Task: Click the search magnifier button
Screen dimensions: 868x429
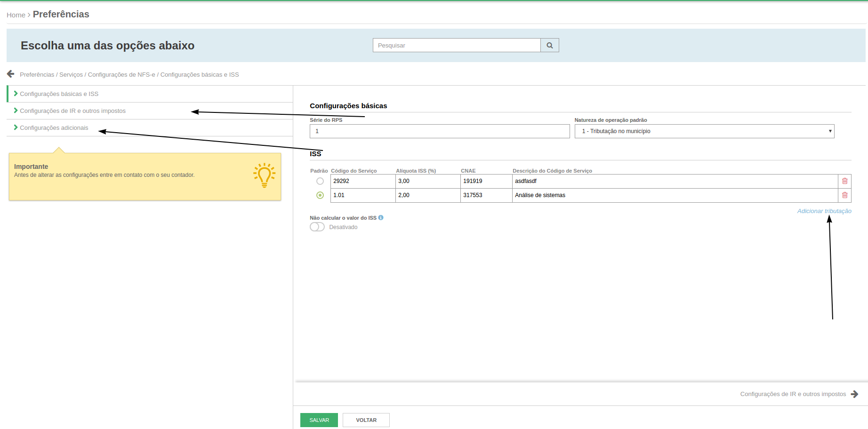Action: (549, 45)
